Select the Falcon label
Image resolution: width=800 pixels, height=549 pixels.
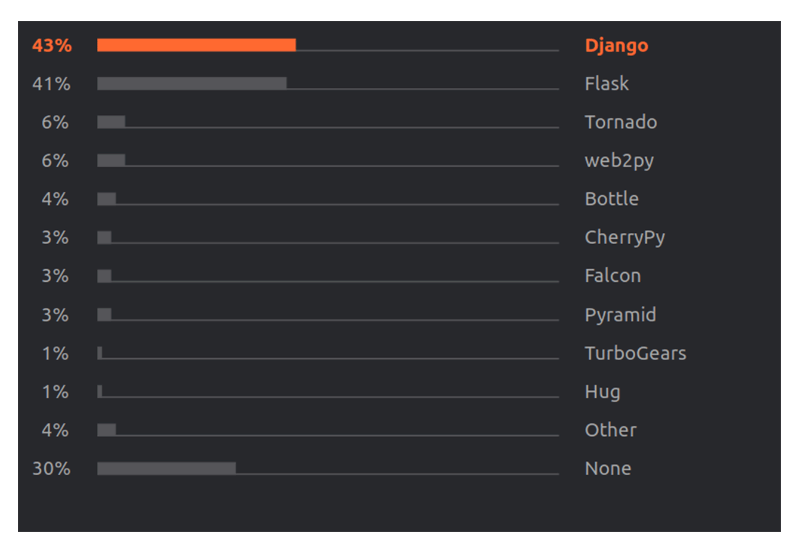click(x=612, y=276)
